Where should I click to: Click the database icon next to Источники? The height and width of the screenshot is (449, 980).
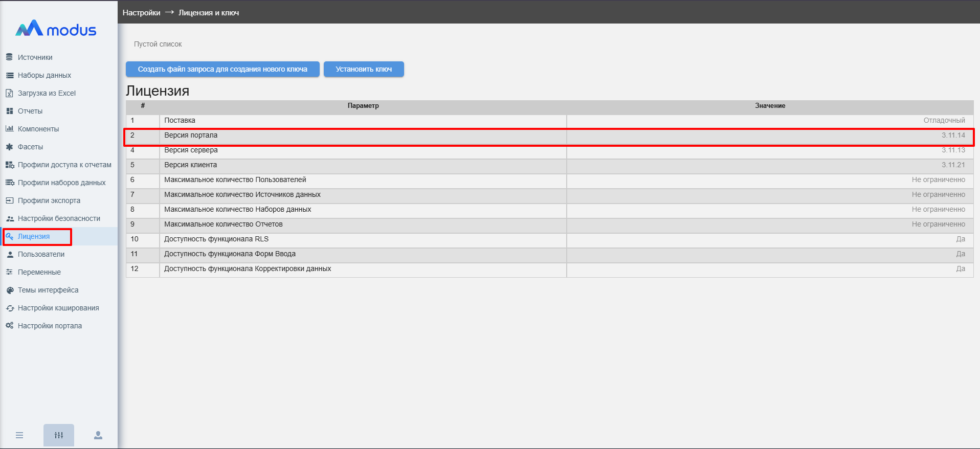(9, 57)
